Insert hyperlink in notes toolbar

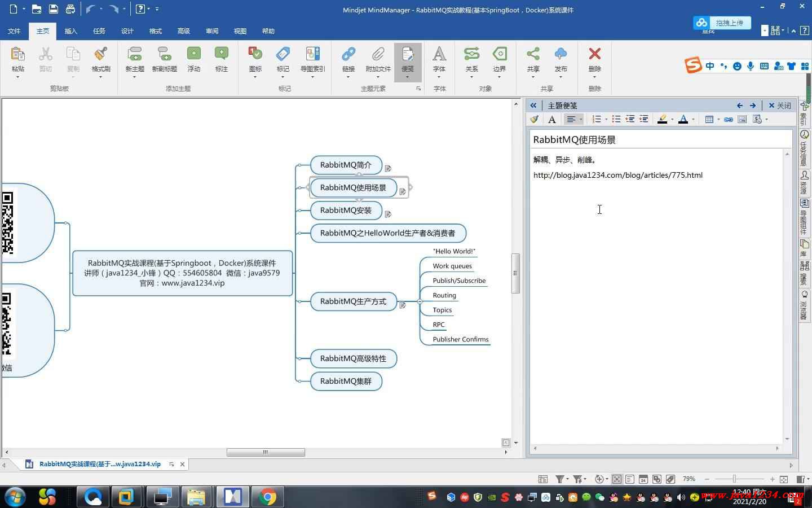[x=729, y=119]
